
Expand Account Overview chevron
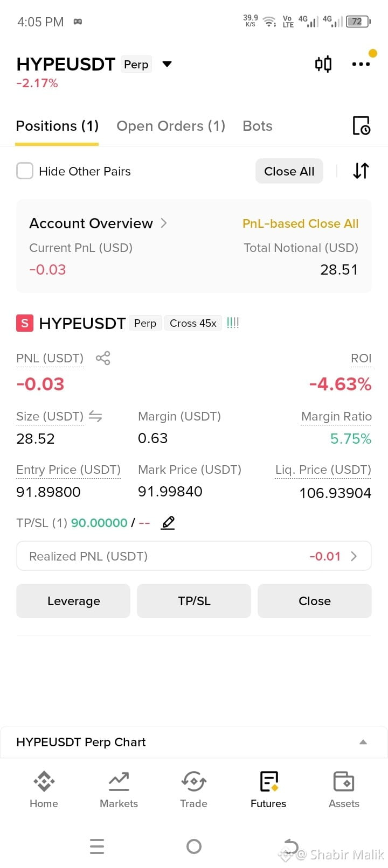pos(164,223)
